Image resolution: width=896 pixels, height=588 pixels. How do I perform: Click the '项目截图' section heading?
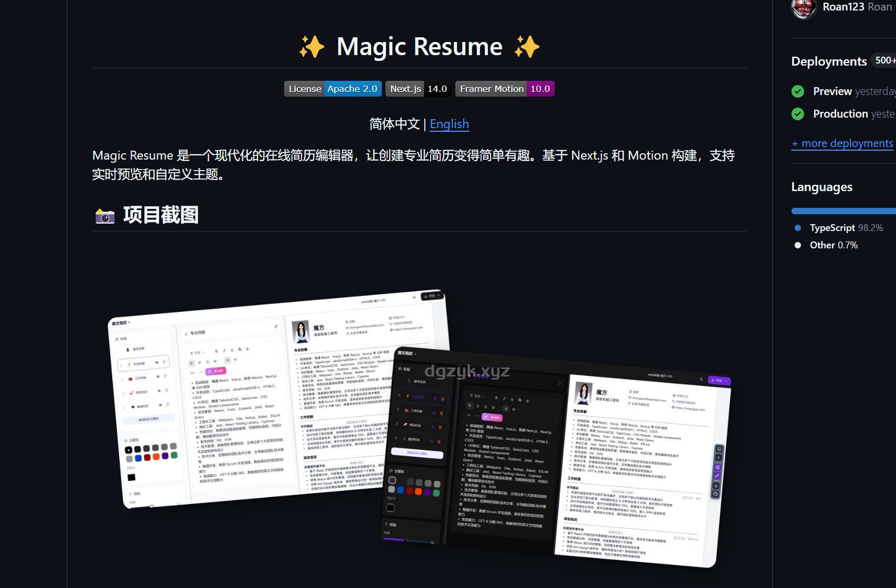(x=161, y=215)
